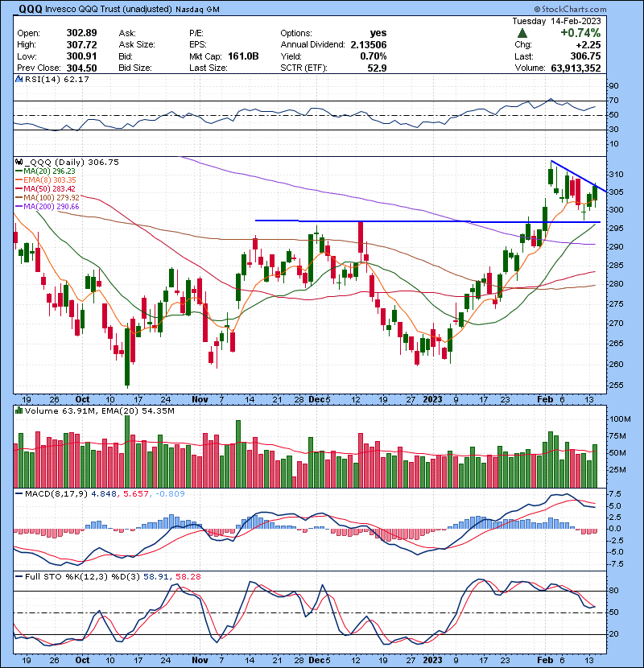Click the tallest green volume bar in October

127,452
